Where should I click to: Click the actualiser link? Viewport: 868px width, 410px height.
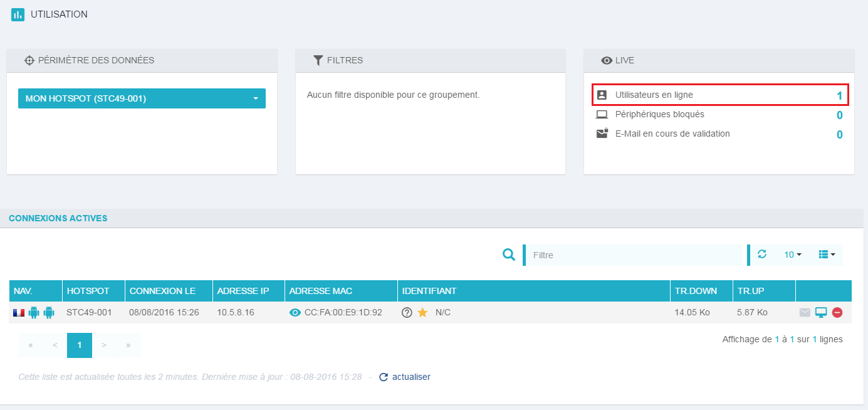(410, 377)
